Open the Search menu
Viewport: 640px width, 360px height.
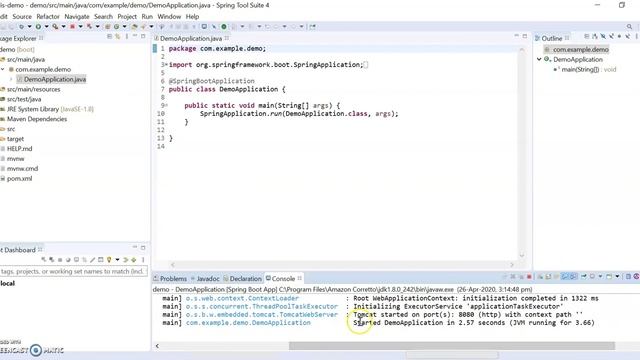tap(103, 16)
